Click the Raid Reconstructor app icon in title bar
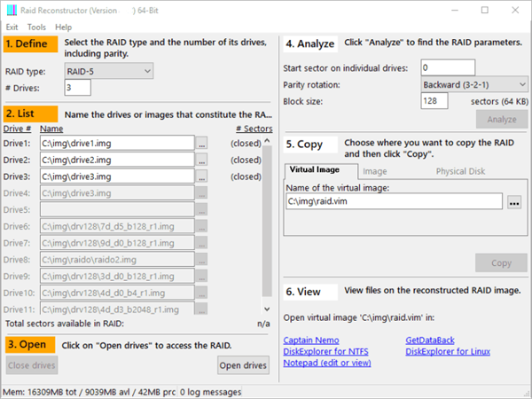532x399 pixels. tap(11, 11)
